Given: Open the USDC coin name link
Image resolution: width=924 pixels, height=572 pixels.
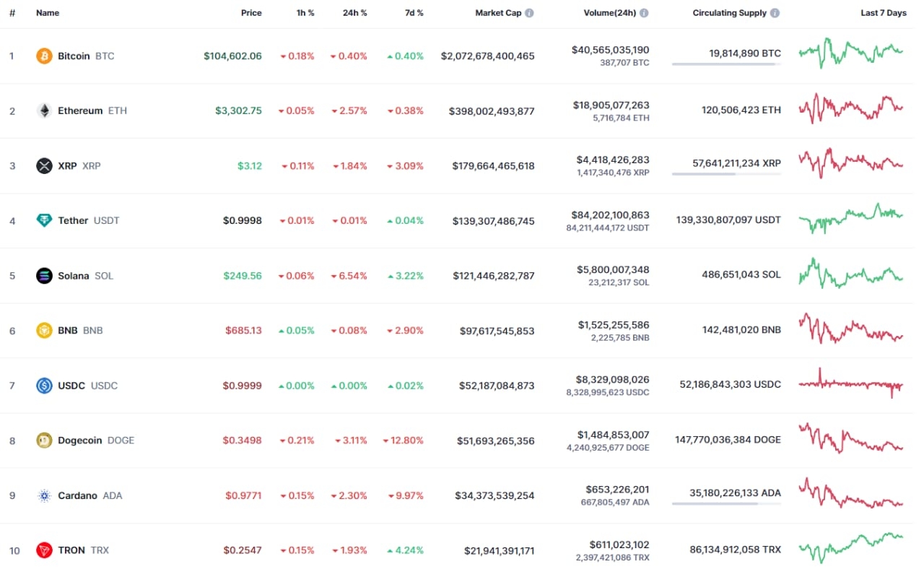Looking at the screenshot, I should [x=87, y=385].
